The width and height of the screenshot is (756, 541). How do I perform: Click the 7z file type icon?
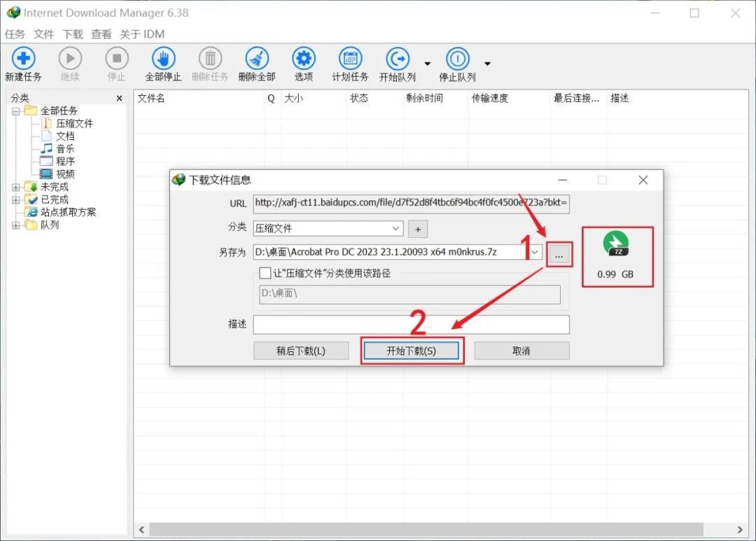616,244
